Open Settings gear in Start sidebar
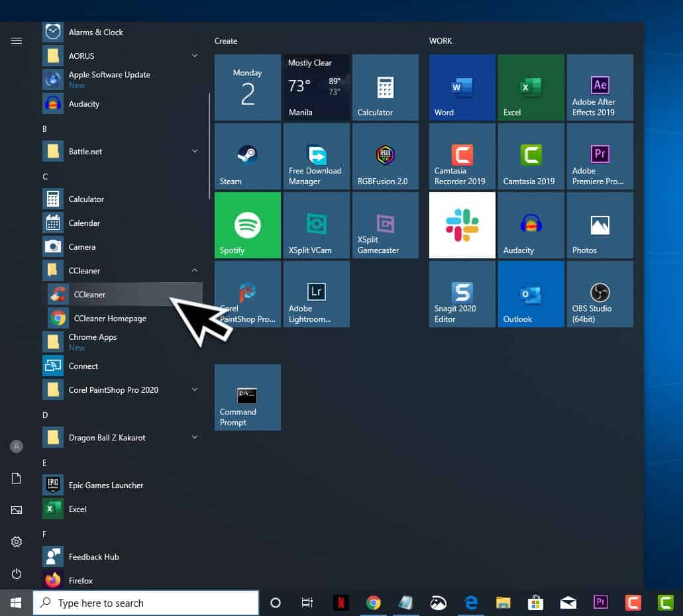The width and height of the screenshot is (683, 616). [x=16, y=542]
